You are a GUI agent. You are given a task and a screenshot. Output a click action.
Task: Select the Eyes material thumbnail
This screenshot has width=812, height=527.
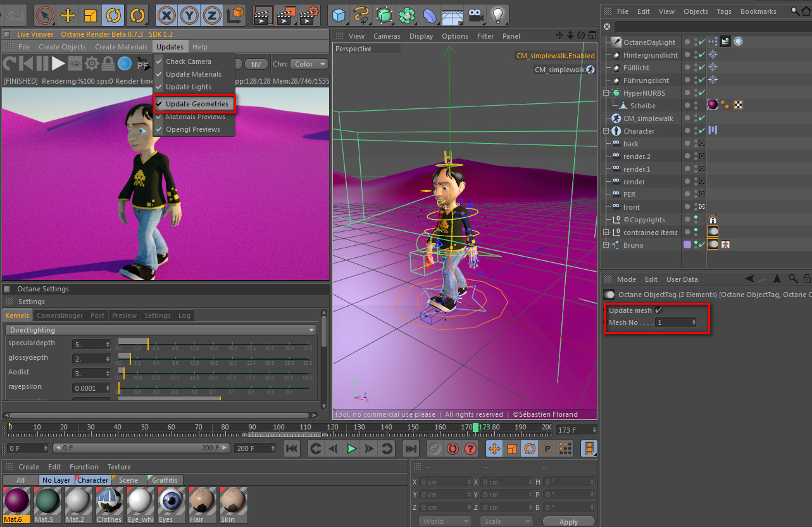click(172, 505)
